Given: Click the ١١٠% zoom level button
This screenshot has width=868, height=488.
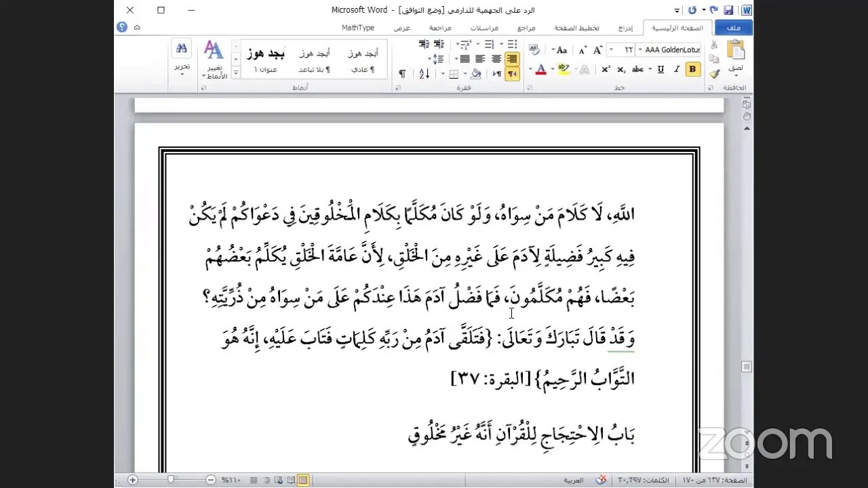Looking at the screenshot, I should 231,480.
